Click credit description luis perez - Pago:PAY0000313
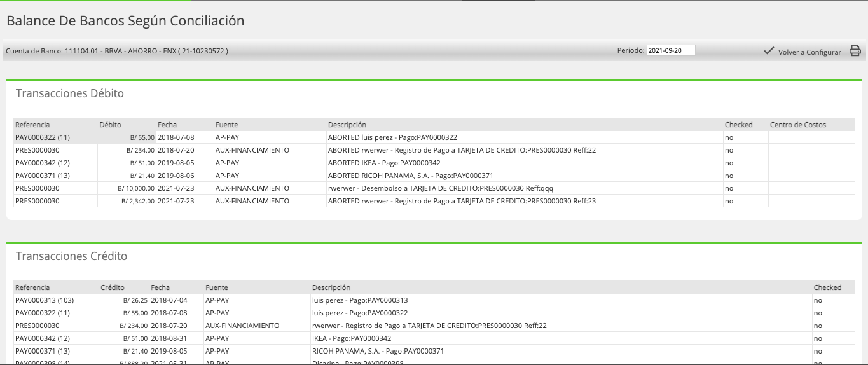 (360, 300)
